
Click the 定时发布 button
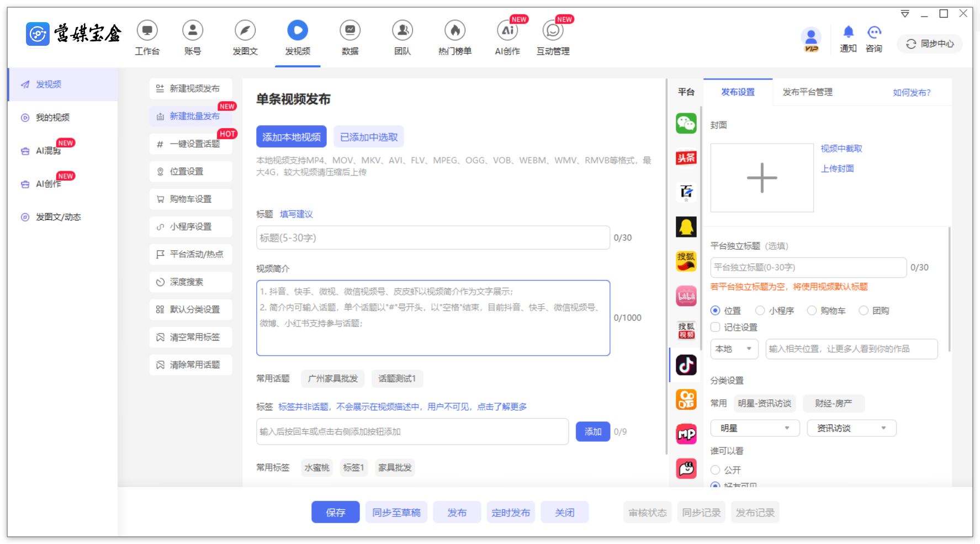tap(510, 513)
